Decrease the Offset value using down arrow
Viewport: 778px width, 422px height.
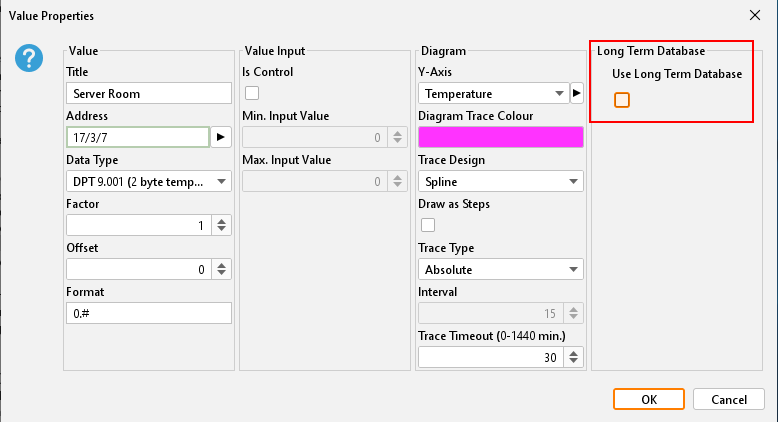point(222,273)
